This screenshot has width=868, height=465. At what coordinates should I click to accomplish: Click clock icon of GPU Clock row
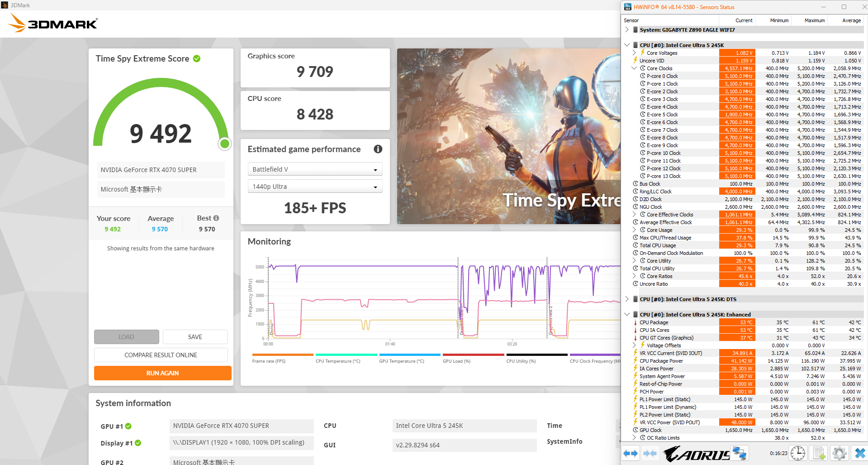tap(636, 430)
